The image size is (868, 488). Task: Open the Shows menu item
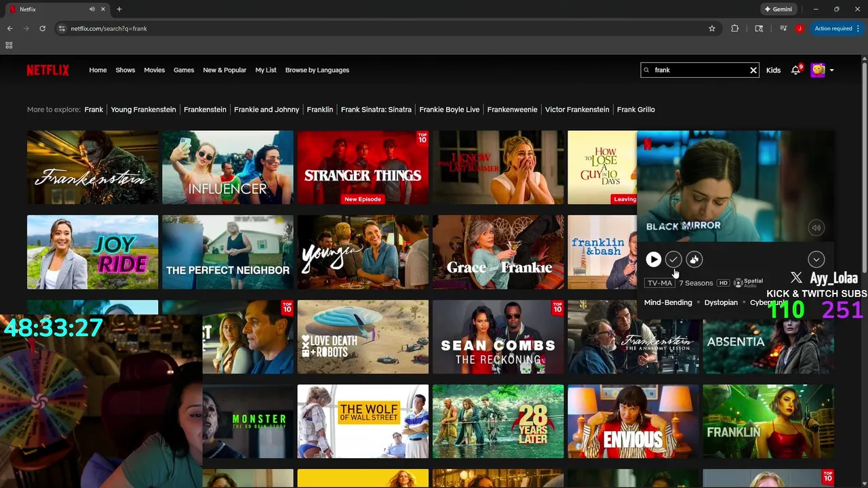click(125, 70)
